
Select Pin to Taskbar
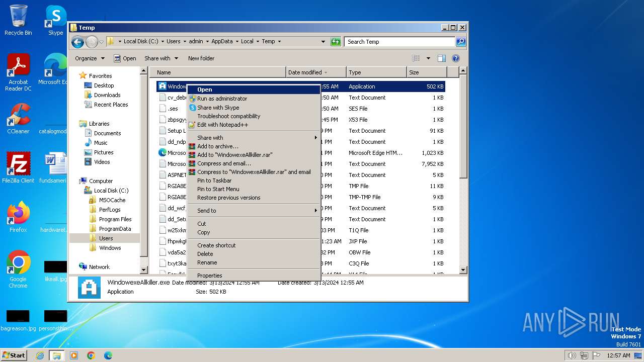(x=254, y=180)
